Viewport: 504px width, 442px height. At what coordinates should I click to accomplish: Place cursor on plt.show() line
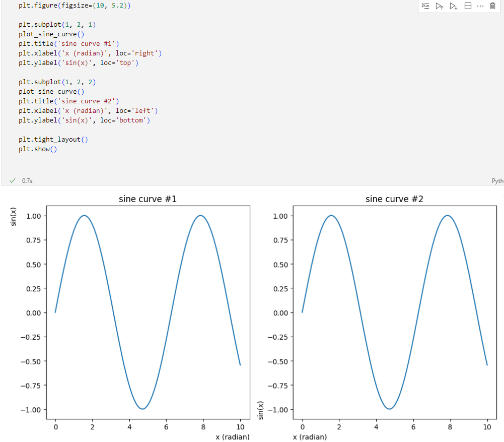tap(38, 149)
